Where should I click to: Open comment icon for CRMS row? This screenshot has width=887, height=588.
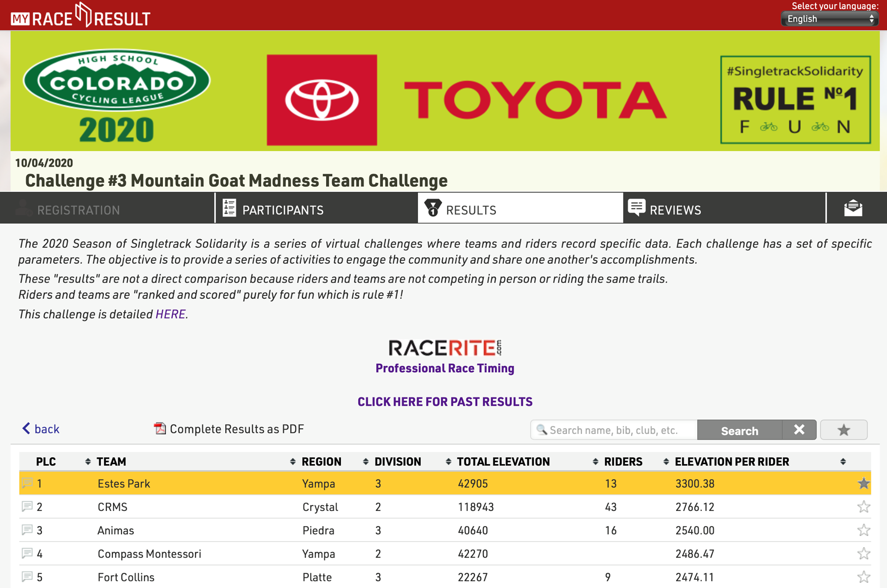[x=27, y=506]
